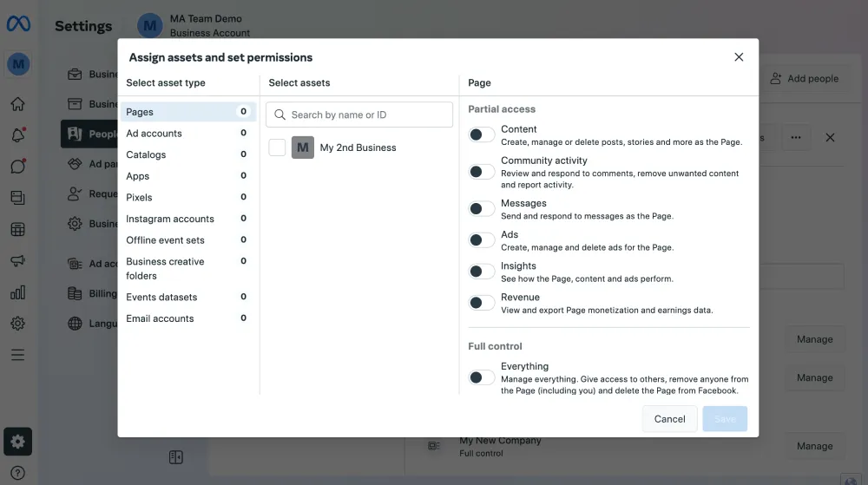Viewport: 868px width, 485px height.
Task: Click the hamburger all tools menu icon
Action: 17,355
